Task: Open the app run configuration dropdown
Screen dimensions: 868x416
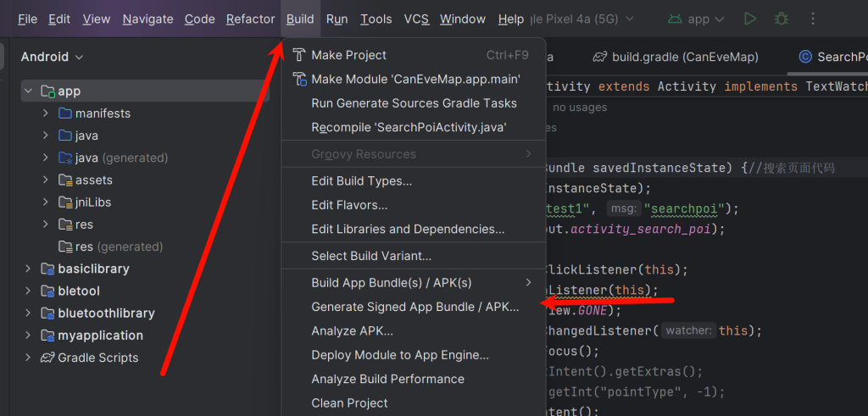Action: [x=697, y=19]
